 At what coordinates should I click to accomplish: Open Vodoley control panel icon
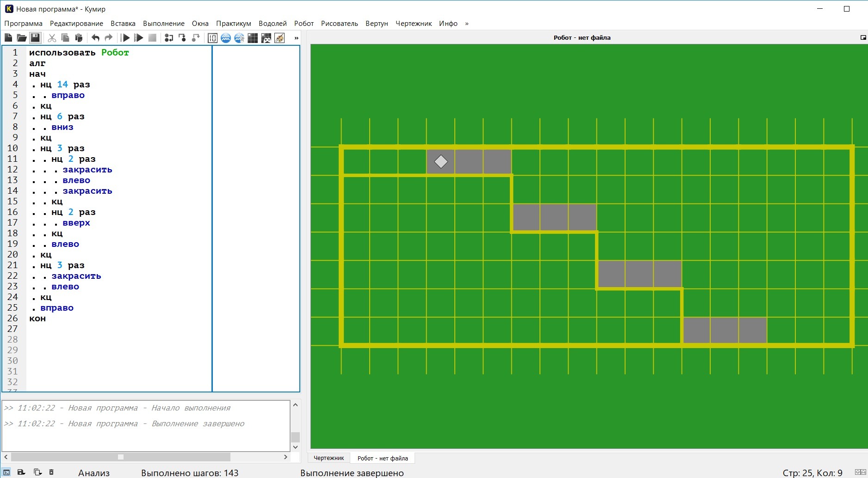(239, 38)
